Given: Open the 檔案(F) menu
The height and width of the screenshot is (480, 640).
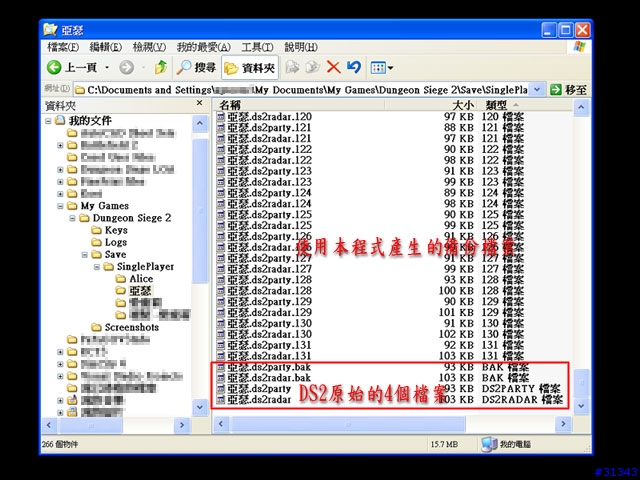Looking at the screenshot, I should pyautogui.click(x=63, y=47).
